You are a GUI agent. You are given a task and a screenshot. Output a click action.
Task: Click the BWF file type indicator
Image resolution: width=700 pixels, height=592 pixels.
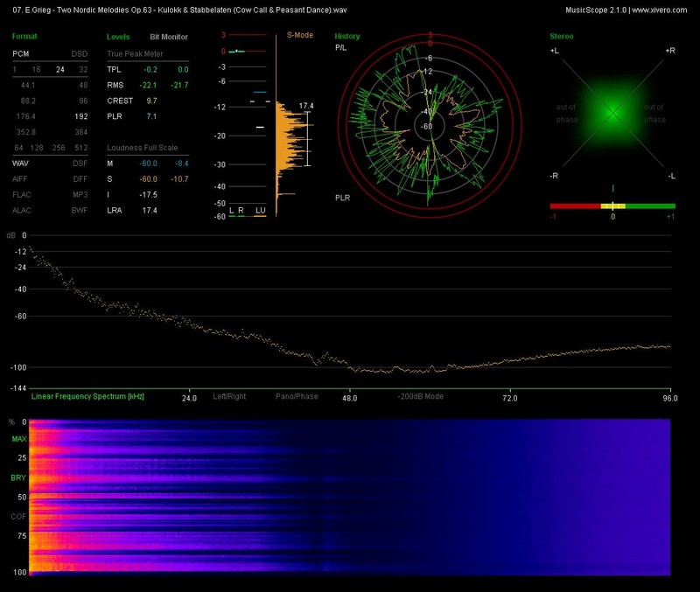click(80, 210)
